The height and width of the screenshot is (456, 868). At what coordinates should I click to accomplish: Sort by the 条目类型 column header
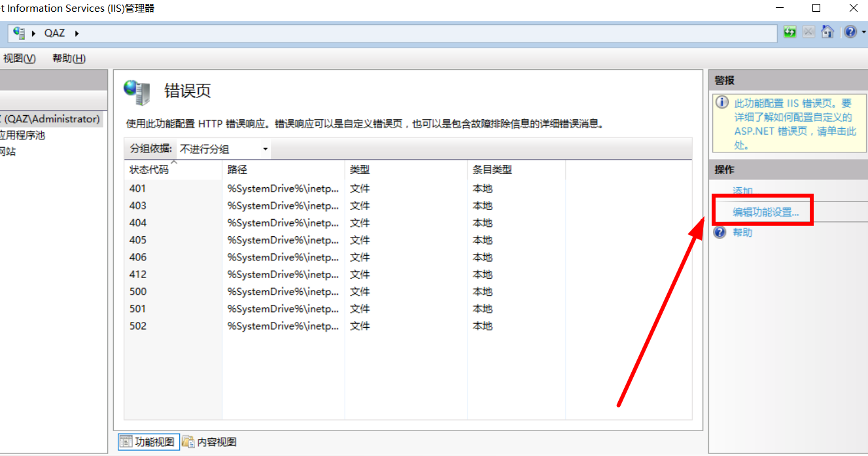click(x=517, y=169)
